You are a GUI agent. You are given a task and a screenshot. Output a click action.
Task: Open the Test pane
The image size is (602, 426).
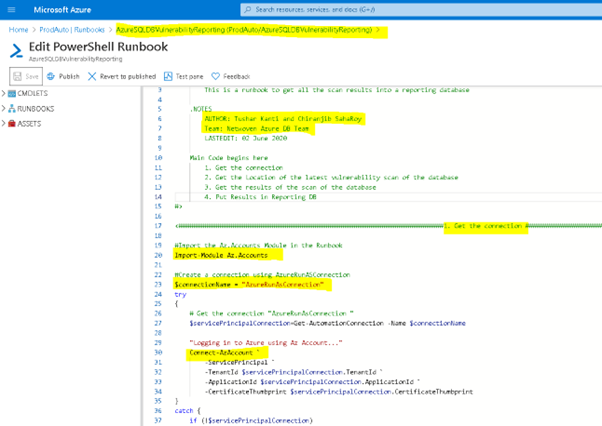pos(189,76)
